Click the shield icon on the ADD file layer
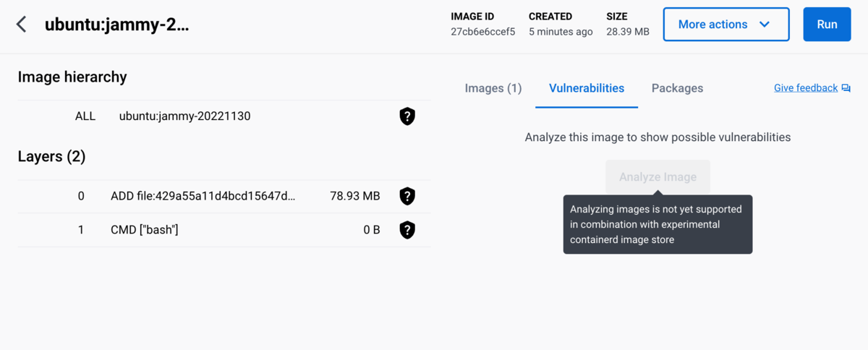Image resolution: width=868 pixels, height=350 pixels. (407, 196)
